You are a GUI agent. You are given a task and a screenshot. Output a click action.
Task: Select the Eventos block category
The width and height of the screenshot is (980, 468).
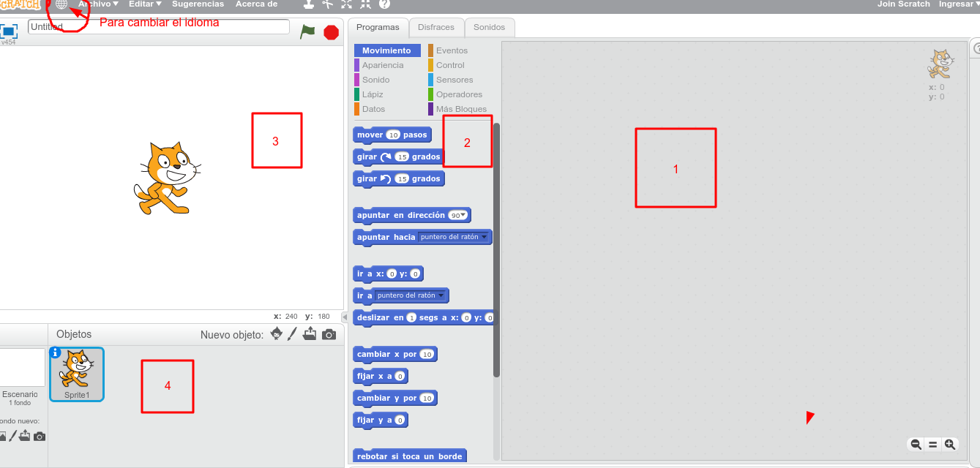coord(450,50)
